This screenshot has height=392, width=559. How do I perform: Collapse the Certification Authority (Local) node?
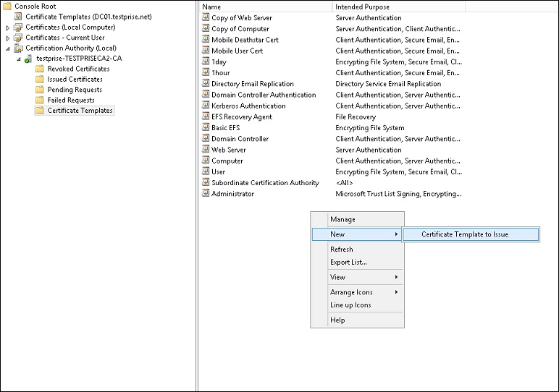[x=8, y=48]
